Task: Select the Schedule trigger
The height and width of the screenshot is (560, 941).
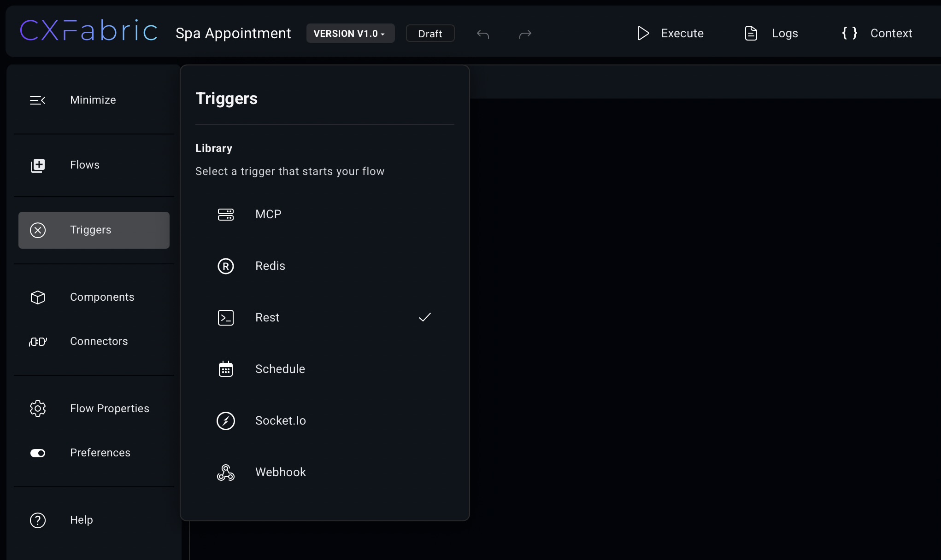Action: pos(324,369)
